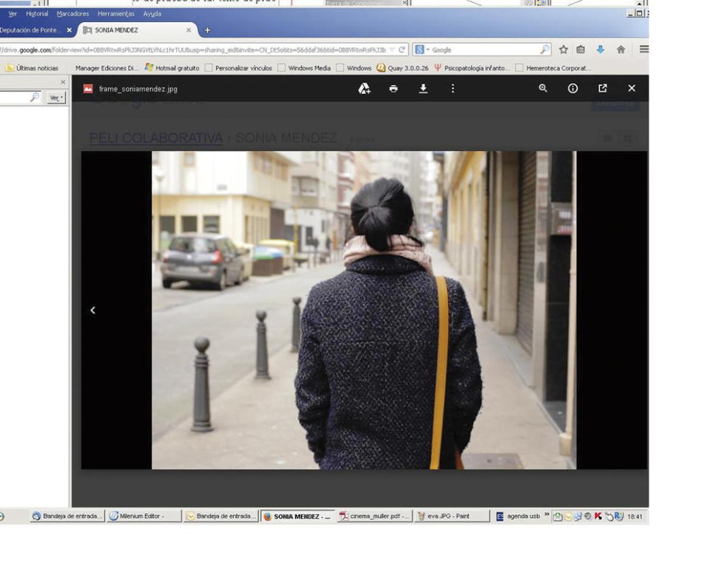The image size is (728, 582).
Task: Download frame_soniamendez.jpg
Action: [423, 89]
